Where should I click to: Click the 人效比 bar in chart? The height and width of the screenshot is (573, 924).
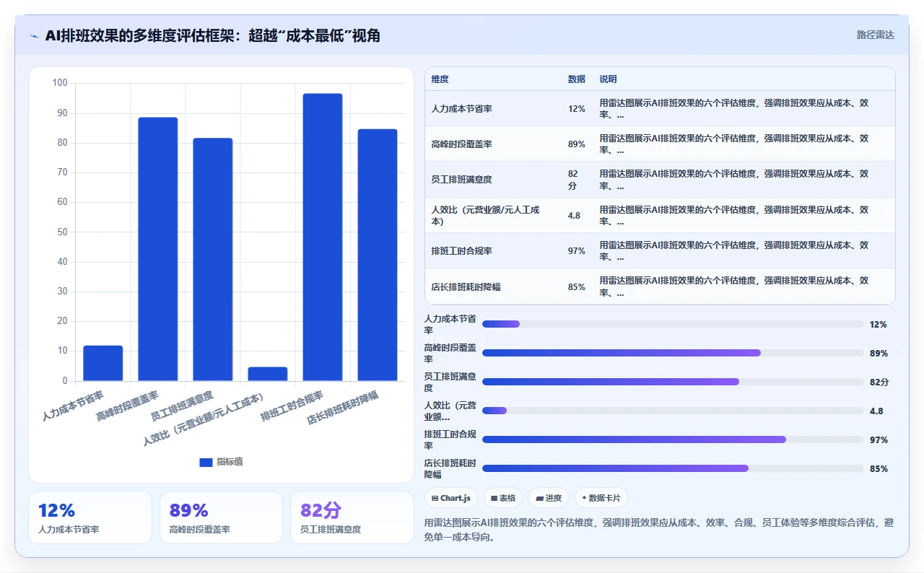[x=267, y=374]
